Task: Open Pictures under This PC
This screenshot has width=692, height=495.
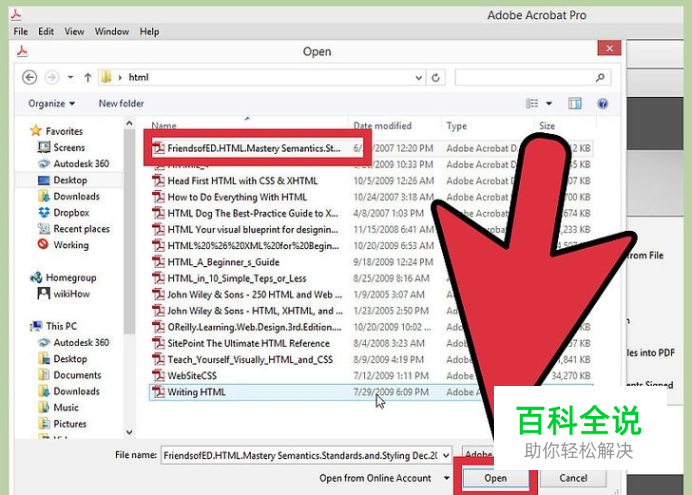Action: [x=70, y=424]
